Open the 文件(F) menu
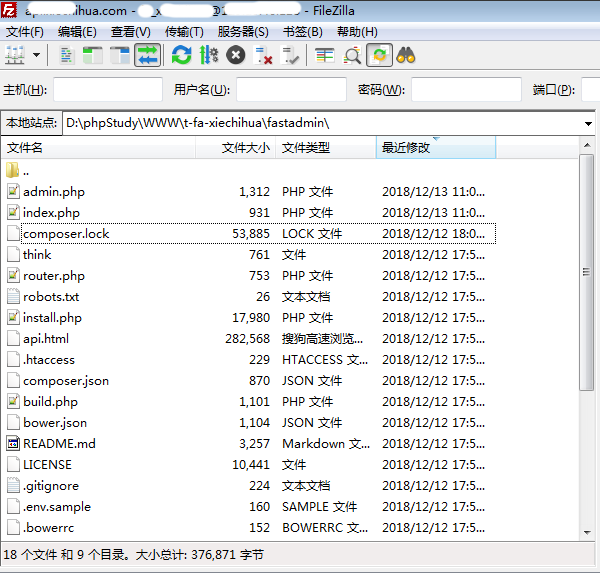600x573 pixels. pos(24,32)
